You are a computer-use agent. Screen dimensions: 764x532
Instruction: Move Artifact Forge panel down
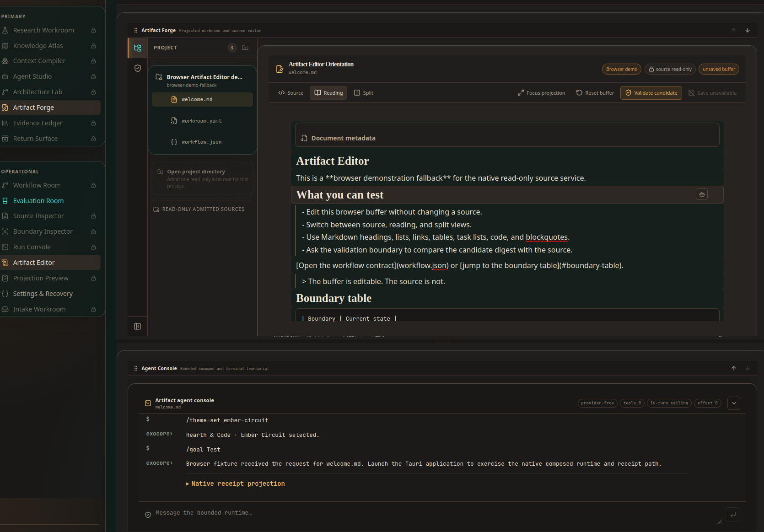point(748,30)
